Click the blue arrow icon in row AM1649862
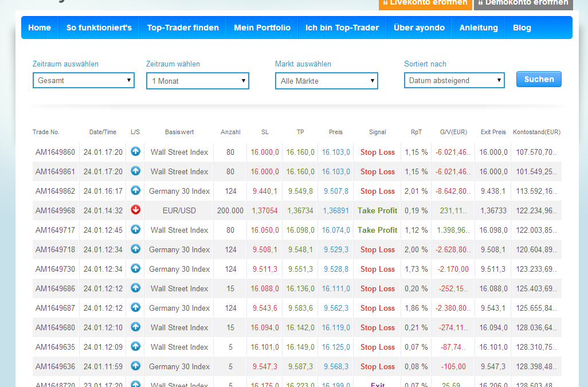Screen dimensions: 588x387 [135, 190]
